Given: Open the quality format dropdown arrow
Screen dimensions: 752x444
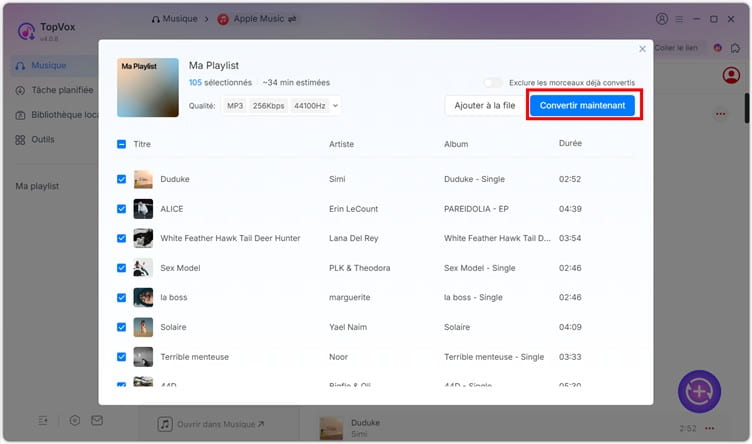Looking at the screenshot, I should (x=335, y=105).
